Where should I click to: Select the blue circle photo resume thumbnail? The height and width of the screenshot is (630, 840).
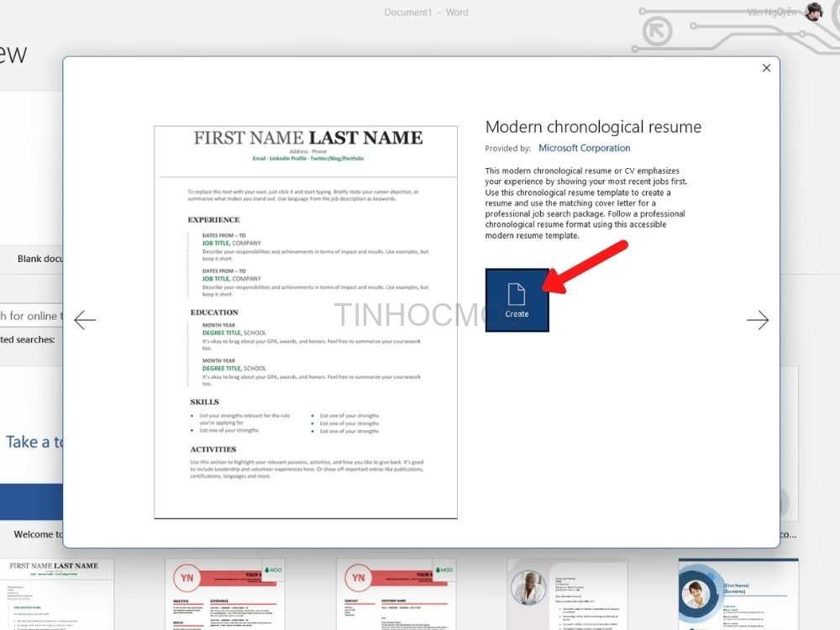(x=738, y=594)
